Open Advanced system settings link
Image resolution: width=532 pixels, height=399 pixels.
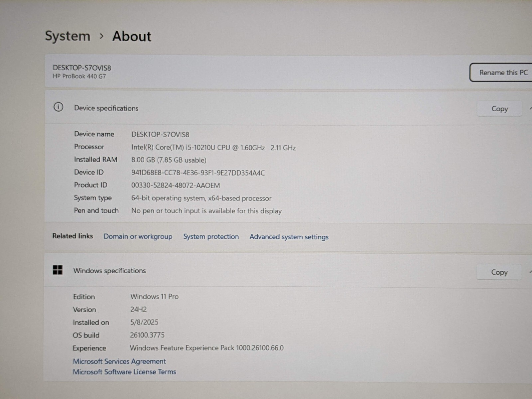289,237
